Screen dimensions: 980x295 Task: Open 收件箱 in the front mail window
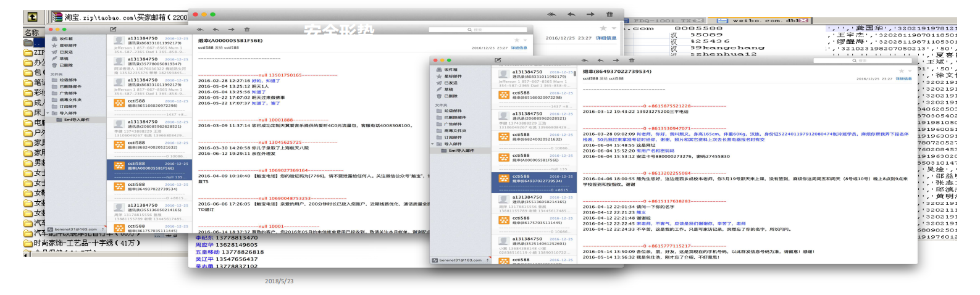point(451,70)
